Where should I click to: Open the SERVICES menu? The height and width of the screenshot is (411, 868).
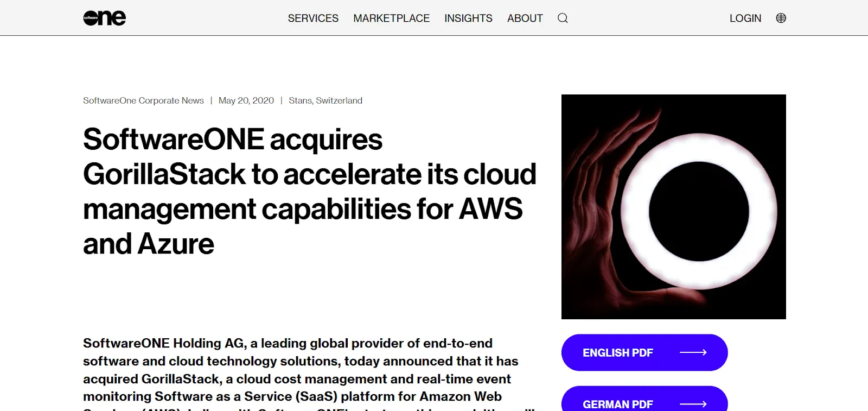click(313, 18)
